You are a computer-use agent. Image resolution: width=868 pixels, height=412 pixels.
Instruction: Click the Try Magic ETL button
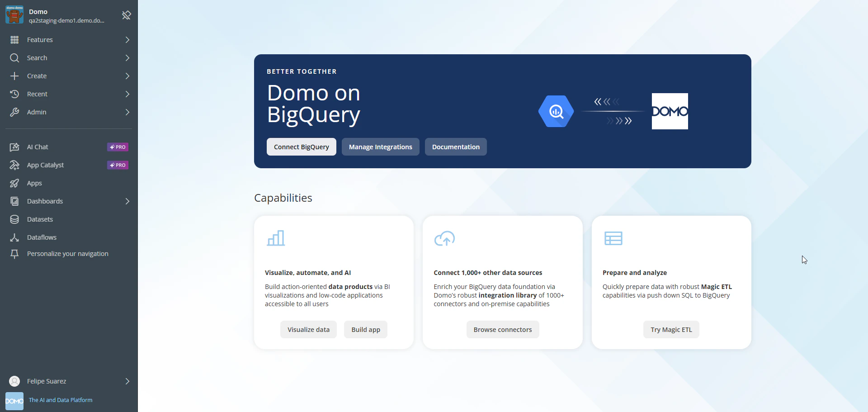coord(671,330)
